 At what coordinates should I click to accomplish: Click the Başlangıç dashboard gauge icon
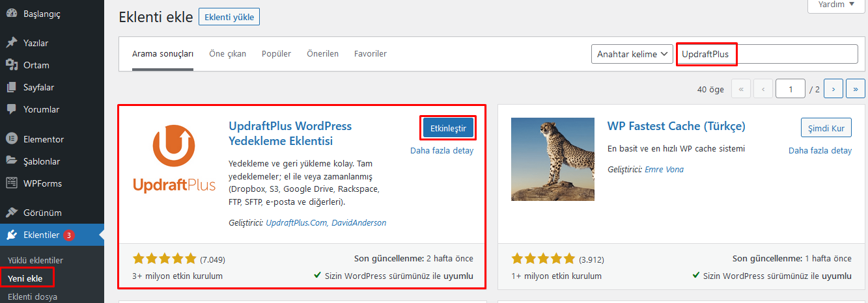pos(12,14)
